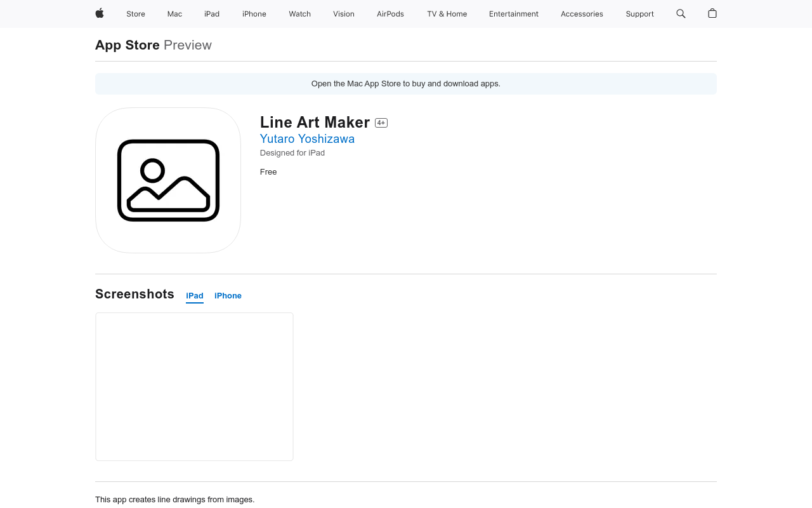Open the Watch menu item

(x=300, y=14)
